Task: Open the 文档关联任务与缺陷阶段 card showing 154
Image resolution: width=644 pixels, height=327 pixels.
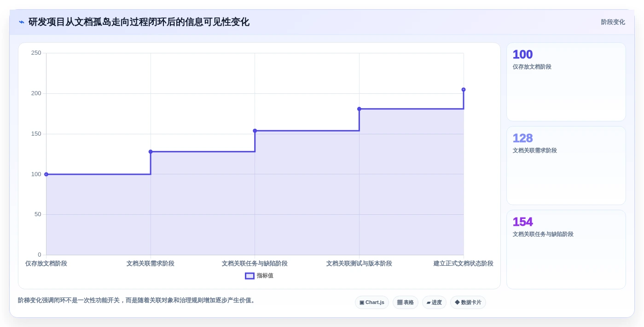Action: (566, 250)
